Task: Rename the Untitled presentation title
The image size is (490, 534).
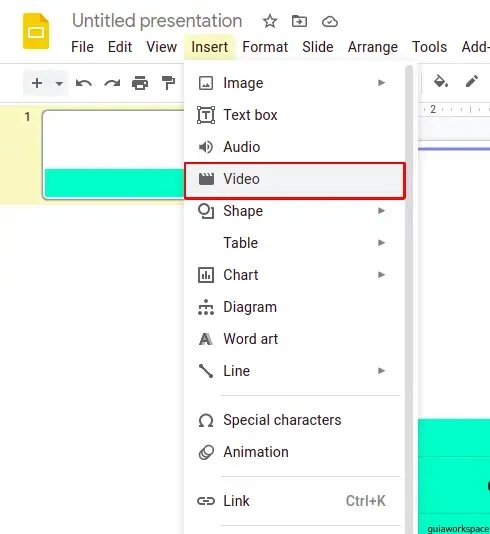Action: [x=157, y=20]
